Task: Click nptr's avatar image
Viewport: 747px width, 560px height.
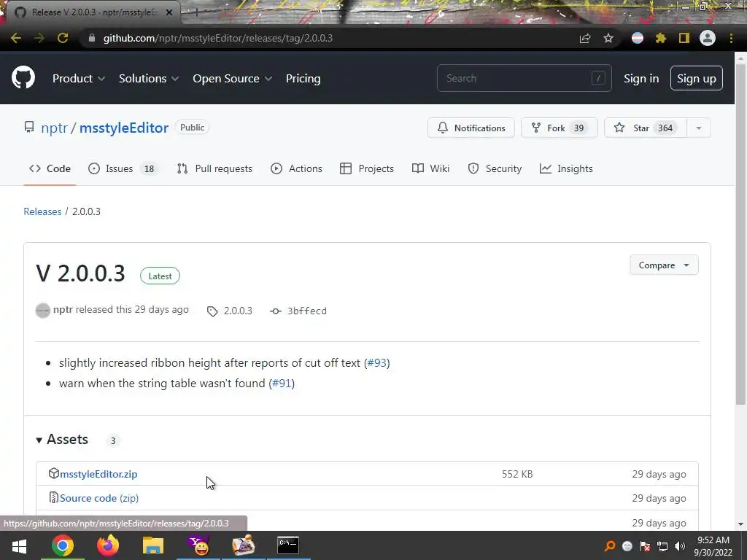Action: (43, 311)
